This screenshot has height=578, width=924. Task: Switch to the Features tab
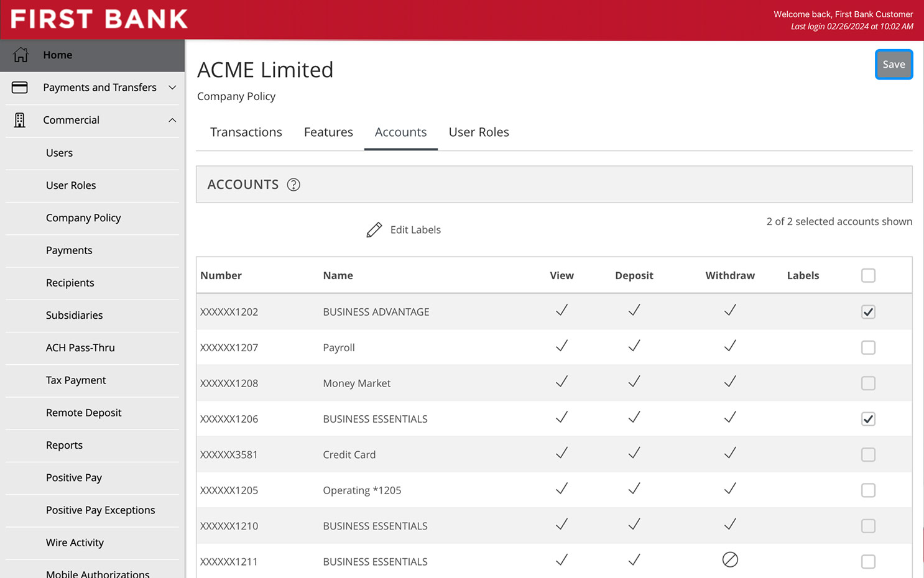pyautogui.click(x=328, y=132)
